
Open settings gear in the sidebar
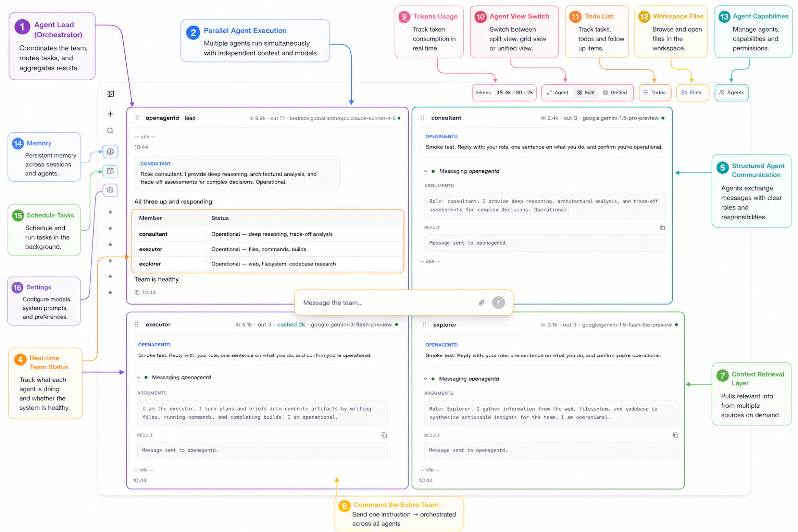[x=110, y=190]
